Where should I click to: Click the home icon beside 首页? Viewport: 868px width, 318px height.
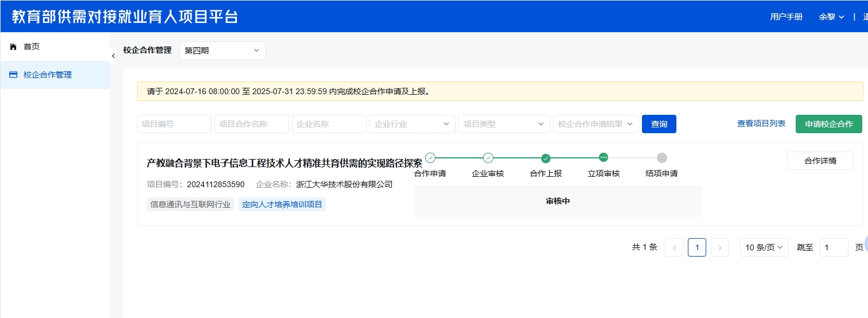13,46
